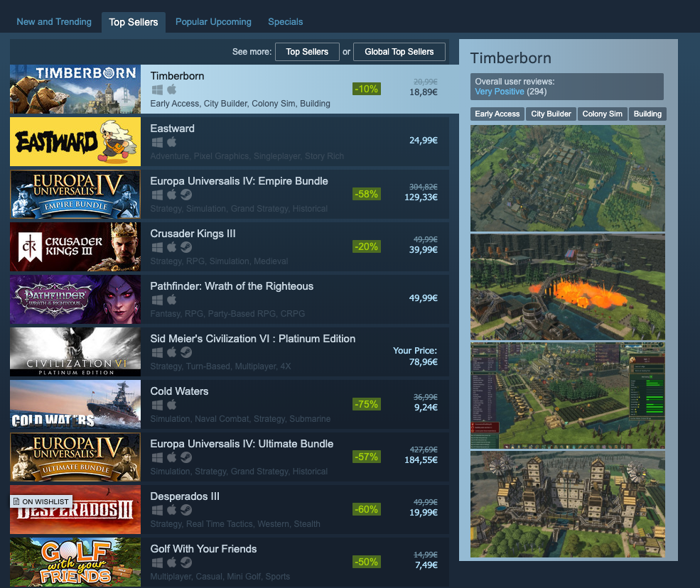This screenshot has height=588, width=700.
Task: Click the -75% discount badge for Cold Waters
Action: click(367, 404)
